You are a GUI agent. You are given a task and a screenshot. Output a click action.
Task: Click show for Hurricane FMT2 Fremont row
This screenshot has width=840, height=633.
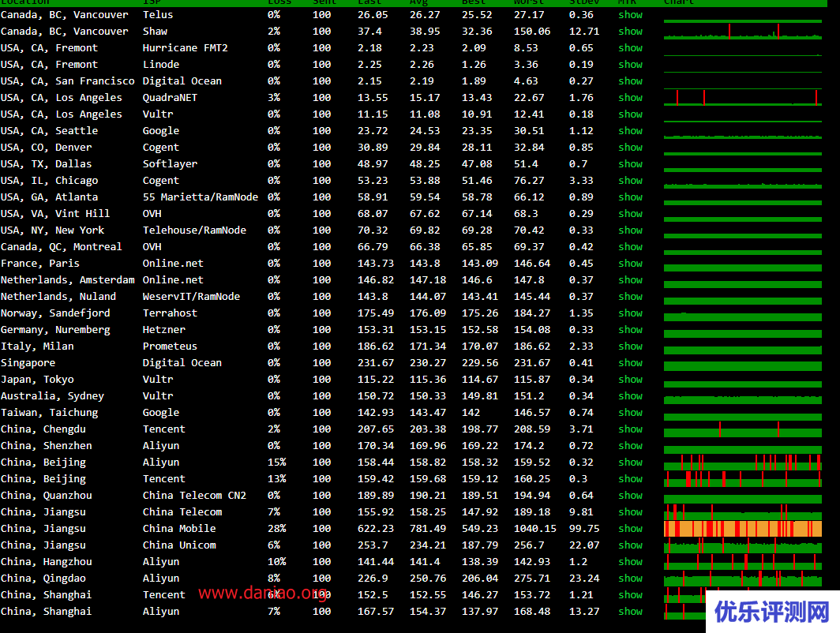[x=630, y=48]
